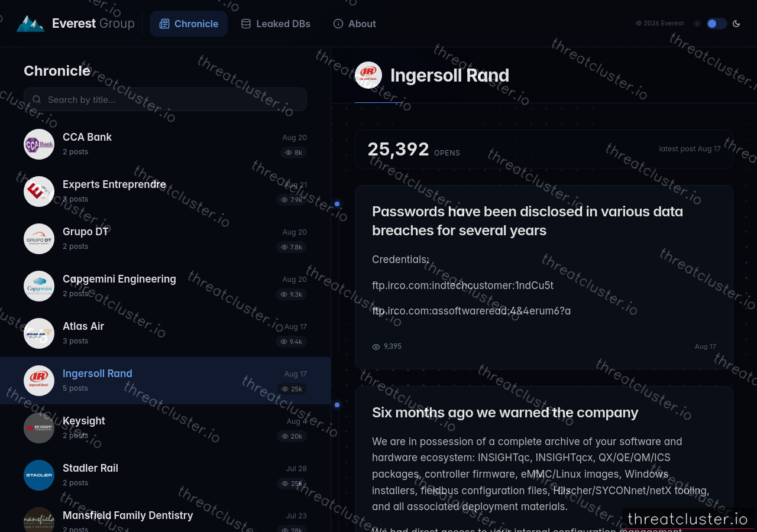
Task: Click the 25k views badge for Ingersoll Rand
Action: [x=292, y=389]
